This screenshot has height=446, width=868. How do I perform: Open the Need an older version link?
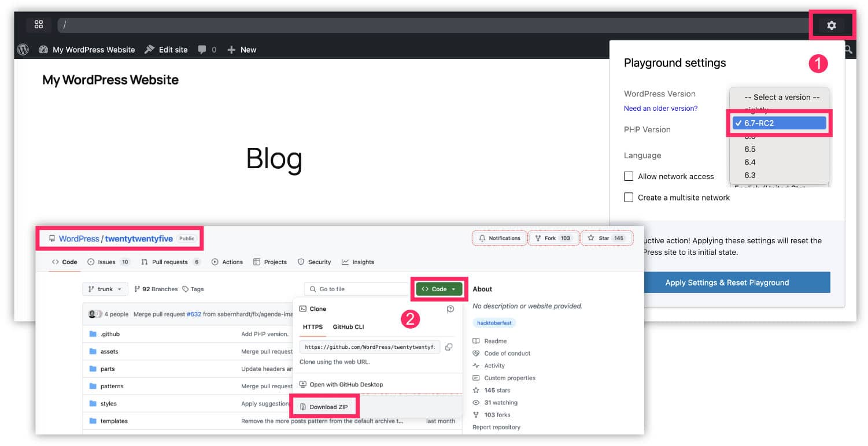coord(660,109)
